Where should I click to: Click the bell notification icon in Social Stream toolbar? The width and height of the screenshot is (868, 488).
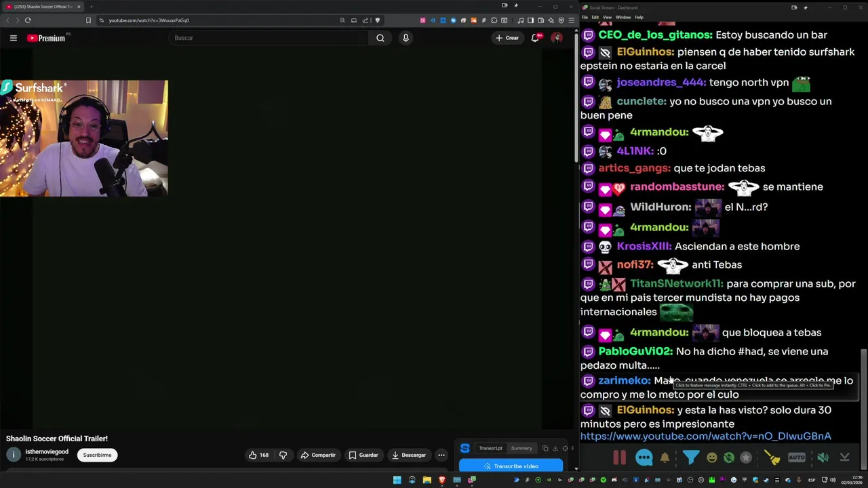pos(665,457)
